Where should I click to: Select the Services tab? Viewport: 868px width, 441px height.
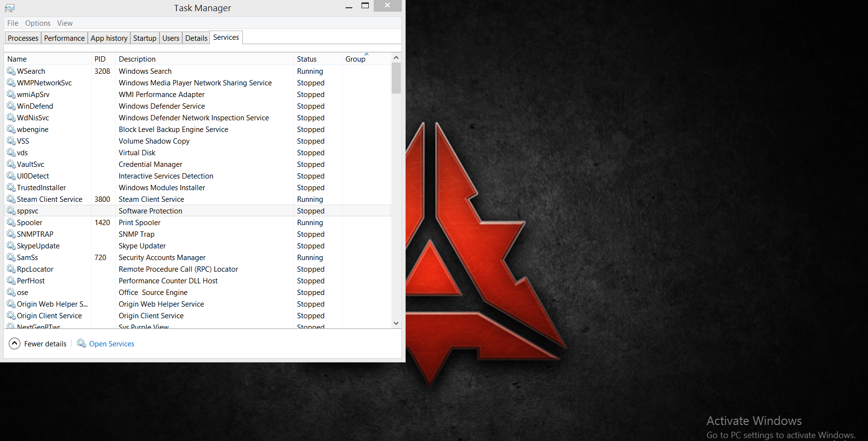226,37
